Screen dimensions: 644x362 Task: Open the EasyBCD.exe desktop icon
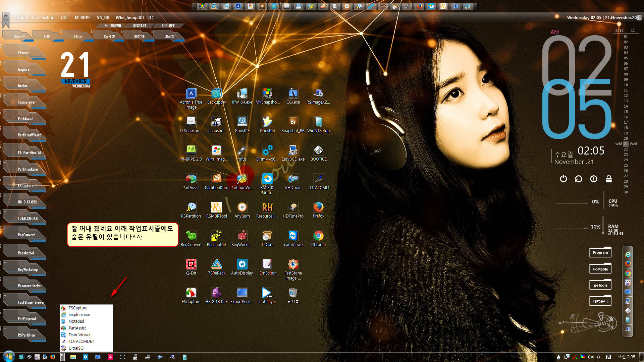293,153
